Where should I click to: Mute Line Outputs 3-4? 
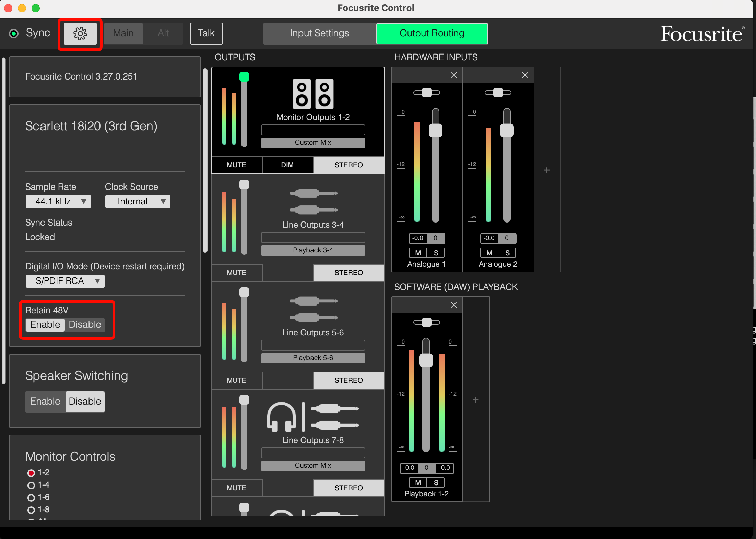click(x=237, y=273)
